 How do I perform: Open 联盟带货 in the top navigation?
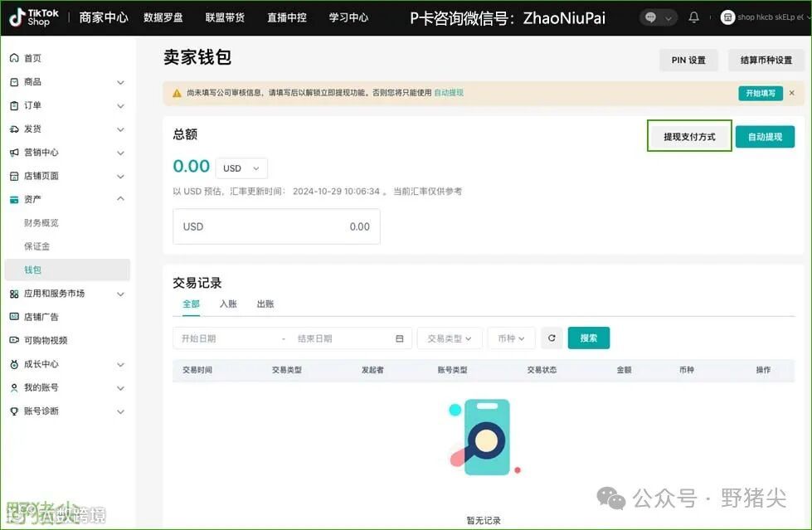(225, 17)
